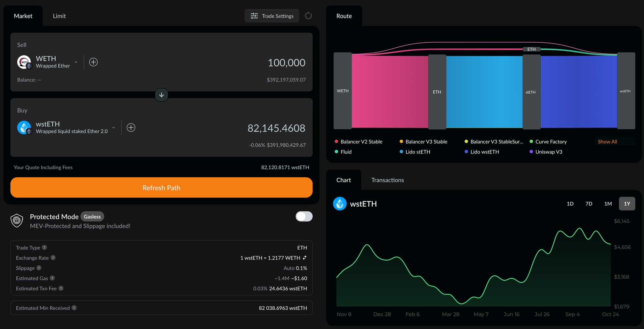Click the Trade Settings sliders icon
This screenshot has height=329, width=644.
click(254, 16)
